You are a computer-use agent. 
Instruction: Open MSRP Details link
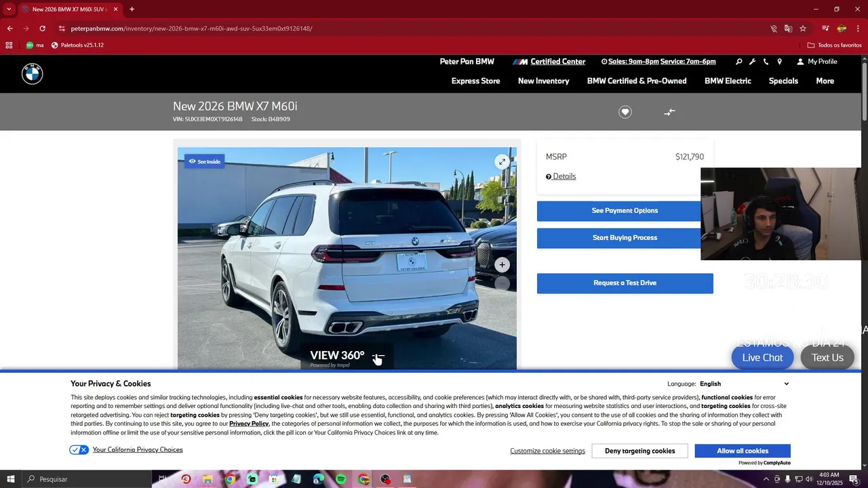[x=561, y=176]
